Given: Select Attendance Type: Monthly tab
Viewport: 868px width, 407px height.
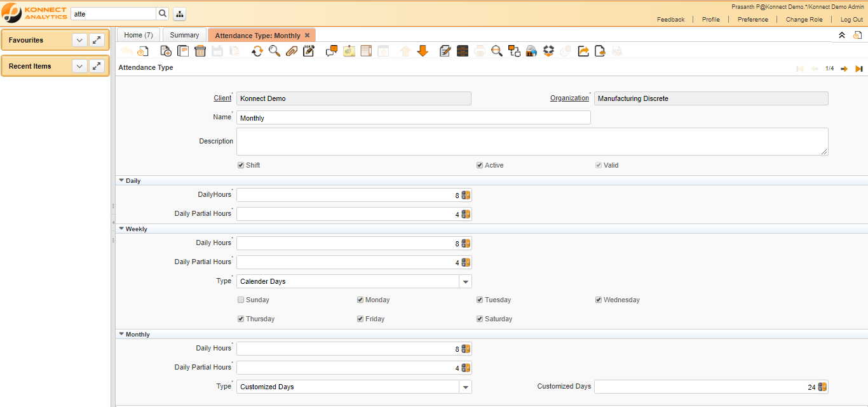Looking at the screenshot, I should click(x=257, y=36).
